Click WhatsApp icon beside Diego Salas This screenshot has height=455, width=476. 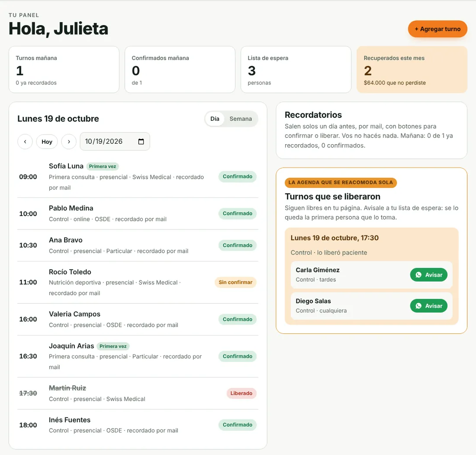(418, 306)
